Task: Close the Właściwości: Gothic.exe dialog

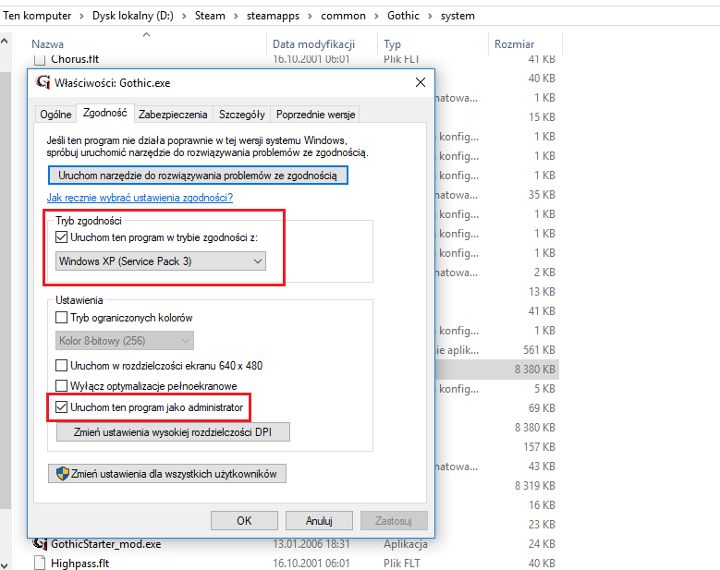Action: 420,82
